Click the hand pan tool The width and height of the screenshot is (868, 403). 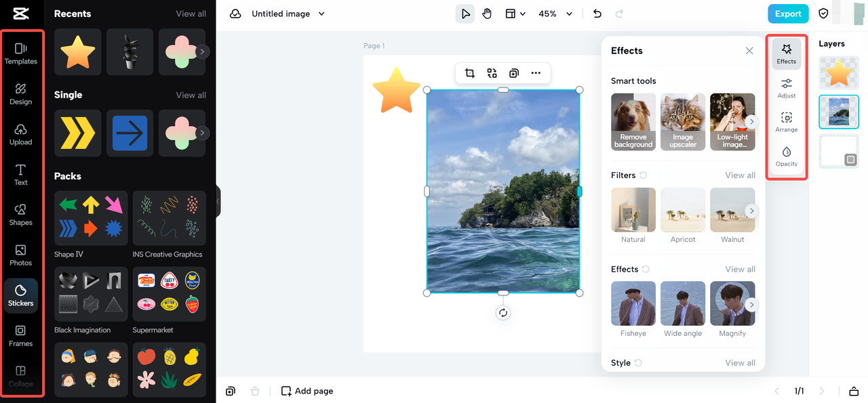pos(487,14)
